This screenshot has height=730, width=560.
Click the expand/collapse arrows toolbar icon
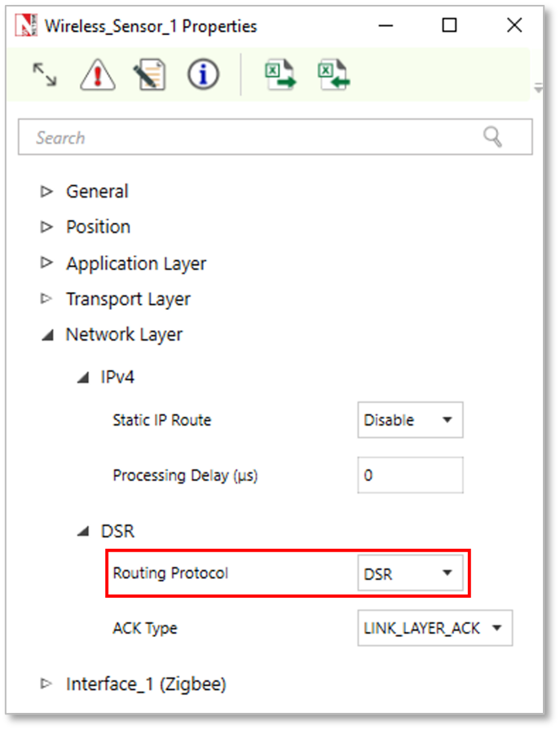pos(45,75)
